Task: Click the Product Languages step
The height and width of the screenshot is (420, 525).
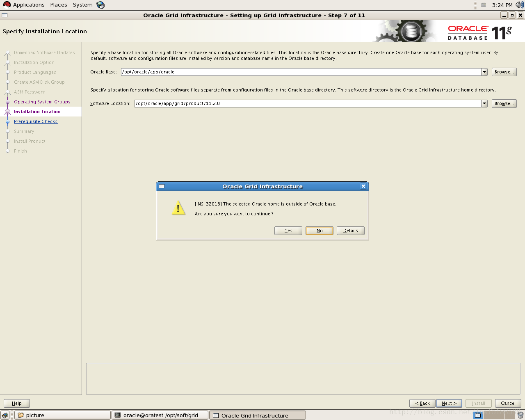Action: pos(35,72)
